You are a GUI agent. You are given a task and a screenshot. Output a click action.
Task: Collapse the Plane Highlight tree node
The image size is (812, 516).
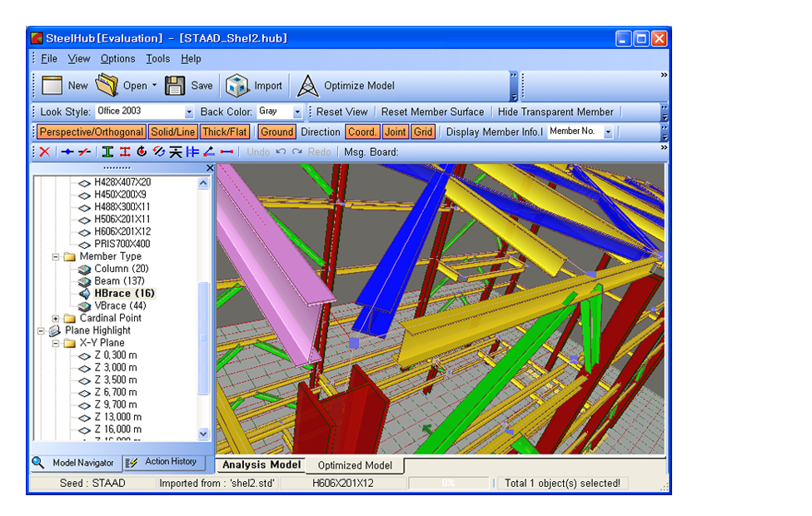coord(41,331)
